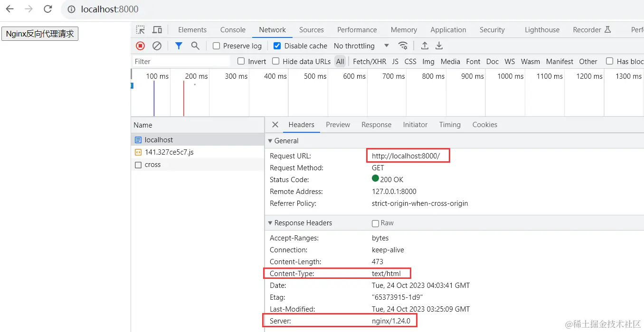
Task: Filter requests by JS type
Action: click(x=395, y=61)
